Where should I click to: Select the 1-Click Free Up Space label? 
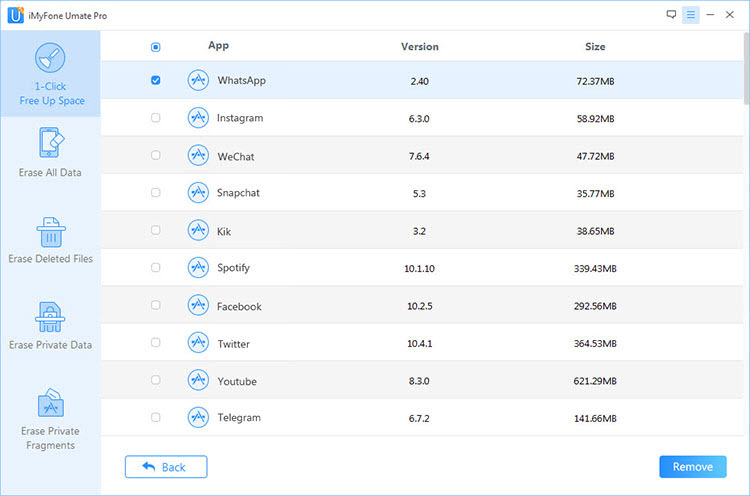click(52, 94)
